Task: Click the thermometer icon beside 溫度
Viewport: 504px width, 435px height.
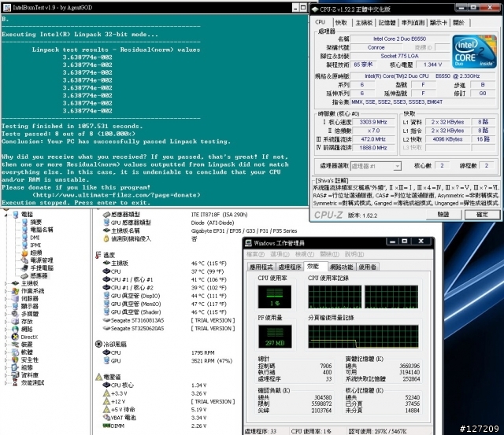Action: click(98, 255)
